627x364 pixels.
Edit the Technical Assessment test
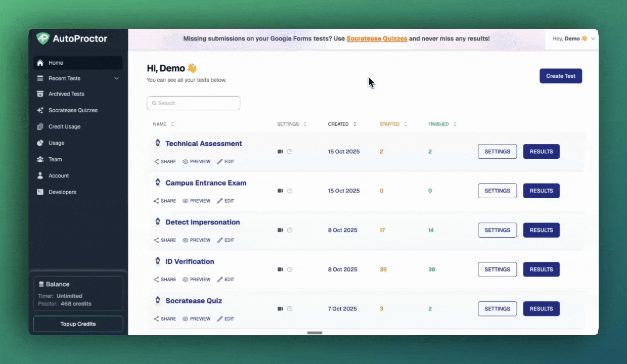coord(226,162)
